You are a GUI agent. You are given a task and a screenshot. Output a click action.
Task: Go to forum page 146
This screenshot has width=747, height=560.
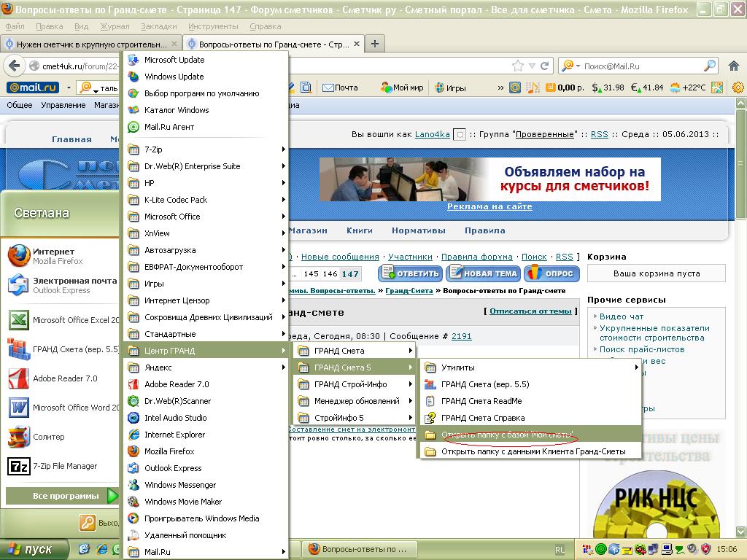330,274
